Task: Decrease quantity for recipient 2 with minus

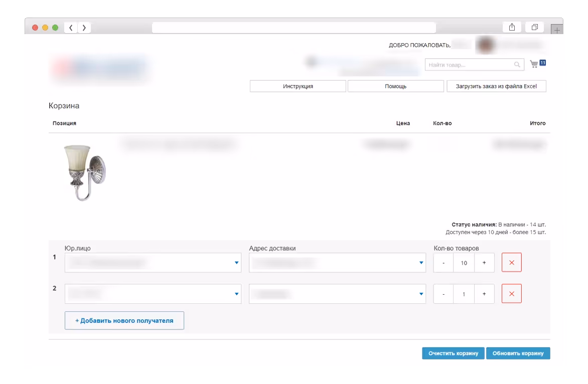Action: click(443, 294)
